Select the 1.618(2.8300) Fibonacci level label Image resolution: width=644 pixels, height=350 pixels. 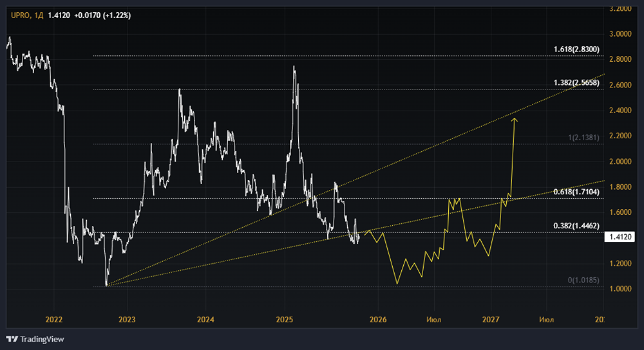tap(576, 50)
